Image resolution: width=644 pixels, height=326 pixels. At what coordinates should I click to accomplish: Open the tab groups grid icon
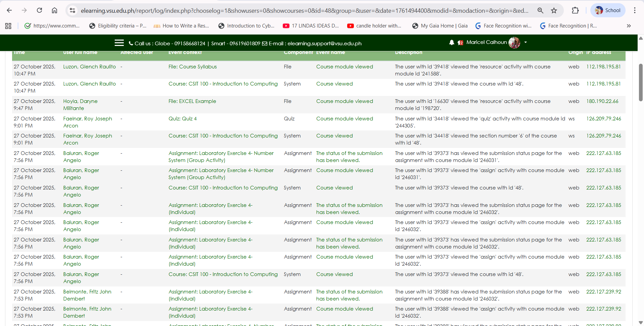point(8,26)
